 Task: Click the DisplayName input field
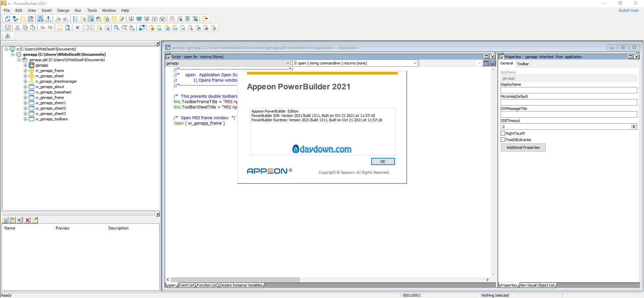568,90
